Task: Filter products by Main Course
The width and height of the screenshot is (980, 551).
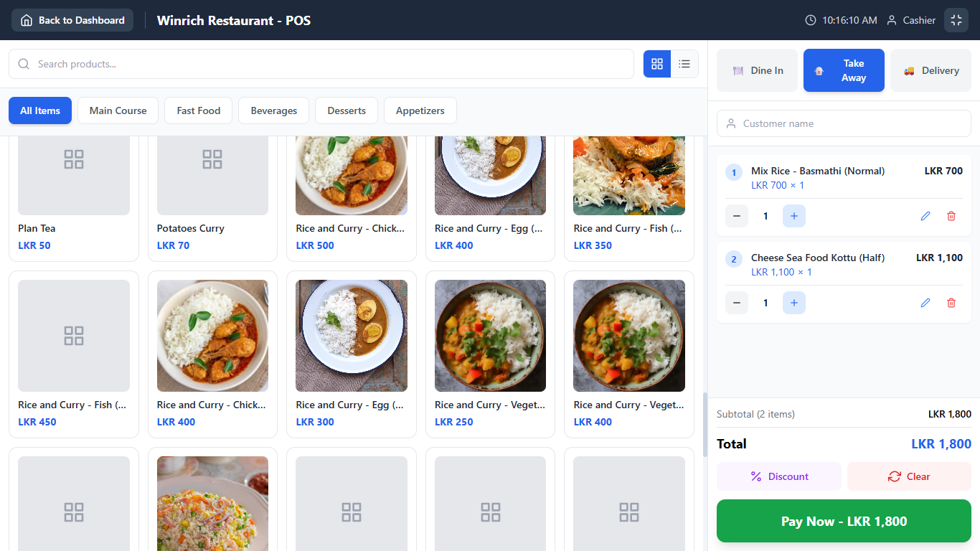Action: click(118, 110)
